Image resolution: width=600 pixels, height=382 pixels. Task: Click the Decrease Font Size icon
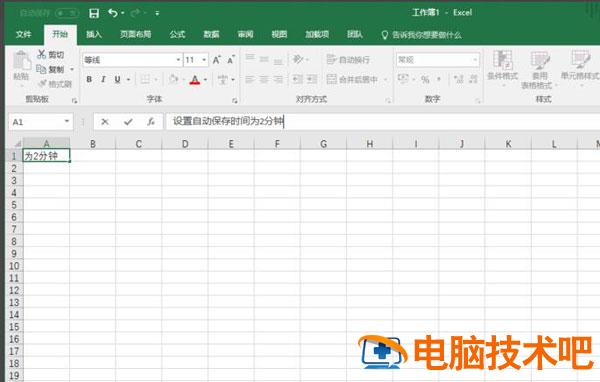coord(231,60)
